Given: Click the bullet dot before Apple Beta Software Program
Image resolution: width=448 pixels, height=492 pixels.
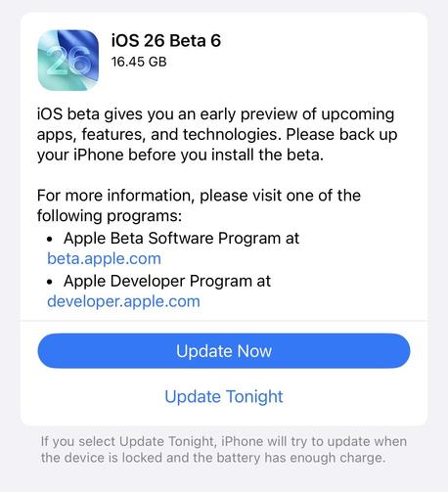Looking at the screenshot, I should [x=50, y=240].
